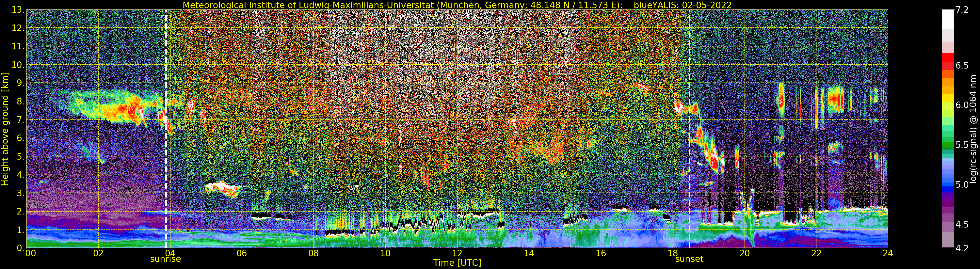This screenshot has height=269, width=980.
Task: Click the red segment of the colorbar
Action: click(948, 57)
